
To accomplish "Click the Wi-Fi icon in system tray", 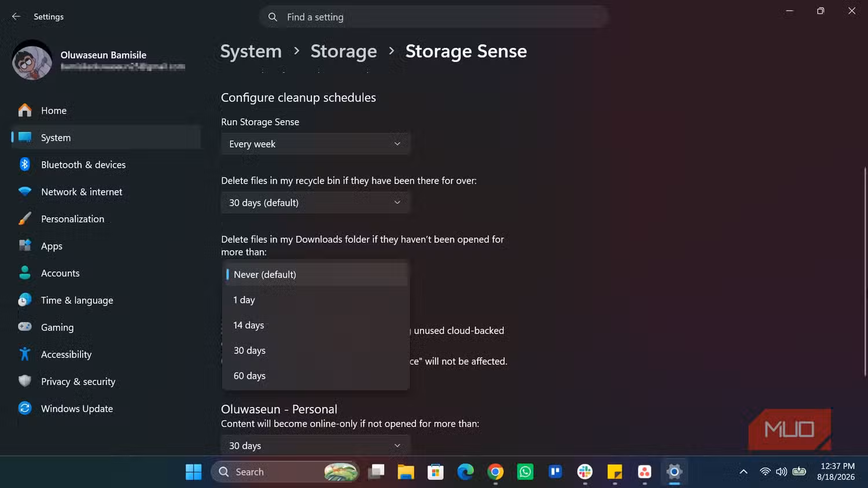I will [x=765, y=472].
